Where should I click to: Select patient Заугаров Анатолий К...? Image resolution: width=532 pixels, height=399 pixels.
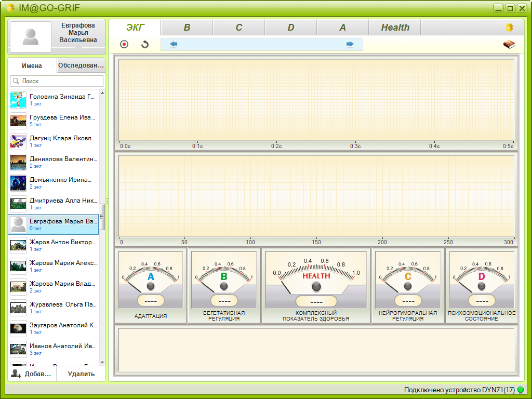[x=54, y=328]
